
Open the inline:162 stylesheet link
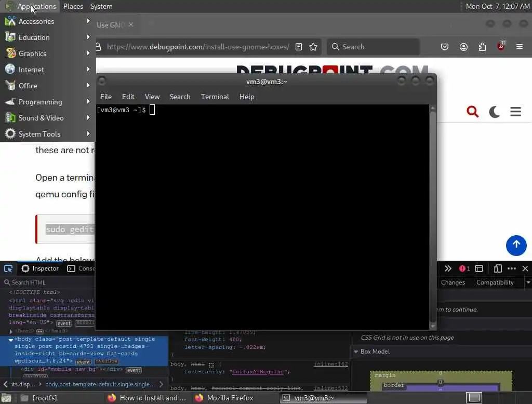(331, 363)
